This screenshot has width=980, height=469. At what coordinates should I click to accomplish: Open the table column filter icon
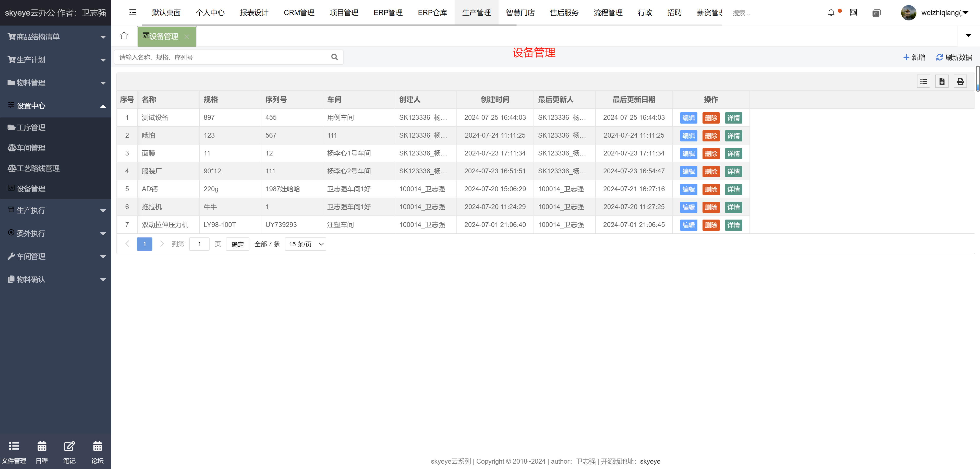[923, 81]
